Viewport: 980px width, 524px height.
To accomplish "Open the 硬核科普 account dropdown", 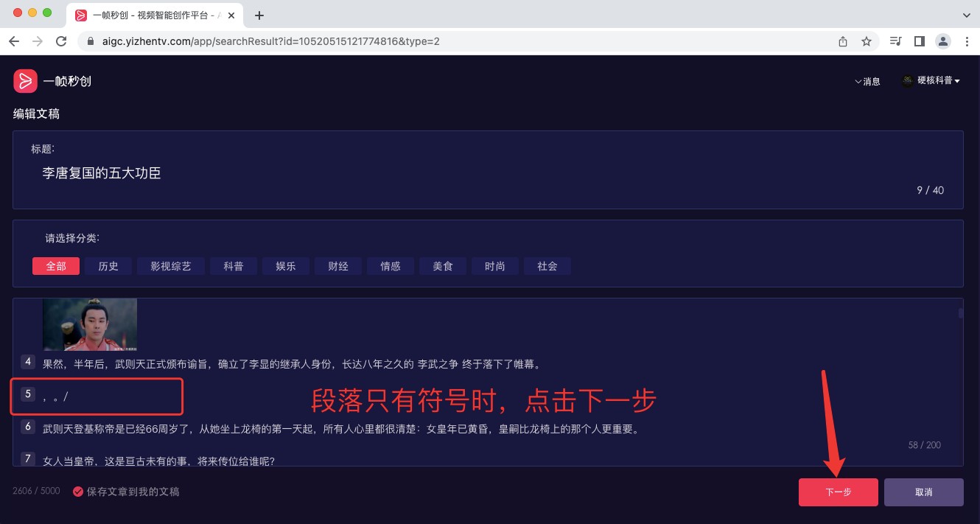I will click(931, 81).
